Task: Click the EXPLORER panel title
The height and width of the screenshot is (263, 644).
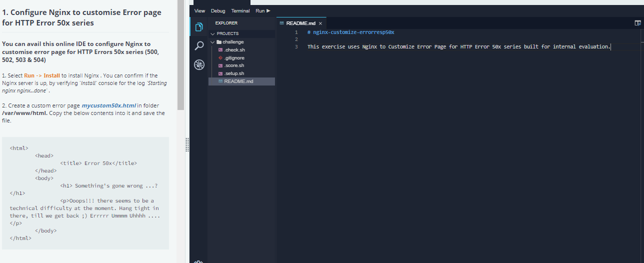Action: coord(226,23)
